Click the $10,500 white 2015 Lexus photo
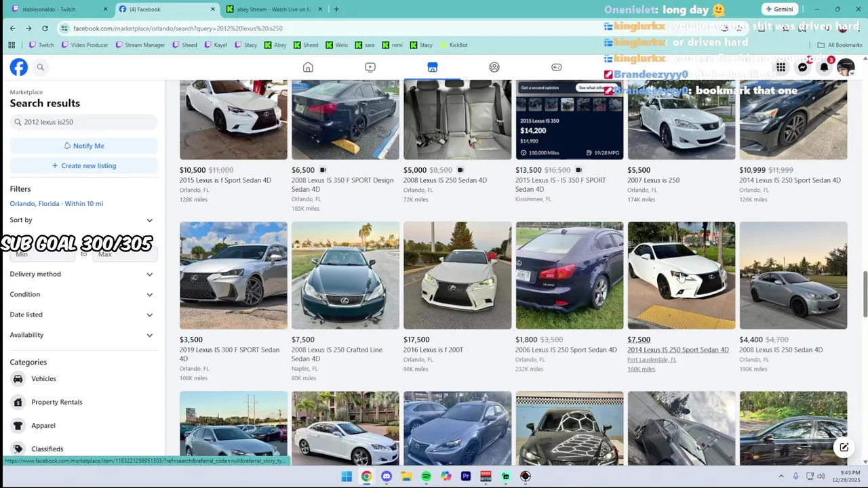This screenshot has height=488, width=868. 233,120
